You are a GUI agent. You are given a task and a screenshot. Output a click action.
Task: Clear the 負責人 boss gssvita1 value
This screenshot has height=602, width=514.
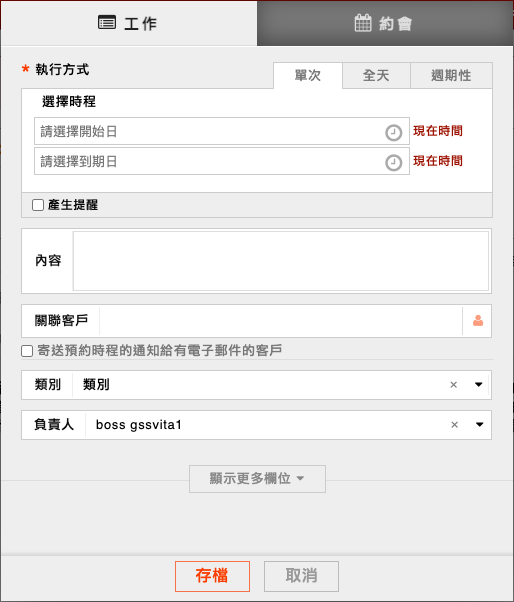pyautogui.click(x=455, y=425)
